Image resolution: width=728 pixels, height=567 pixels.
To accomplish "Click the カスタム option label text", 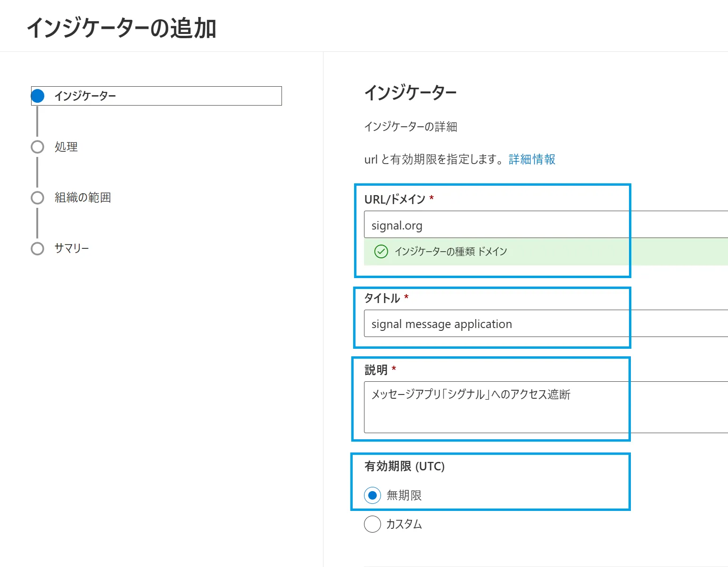I will [404, 524].
